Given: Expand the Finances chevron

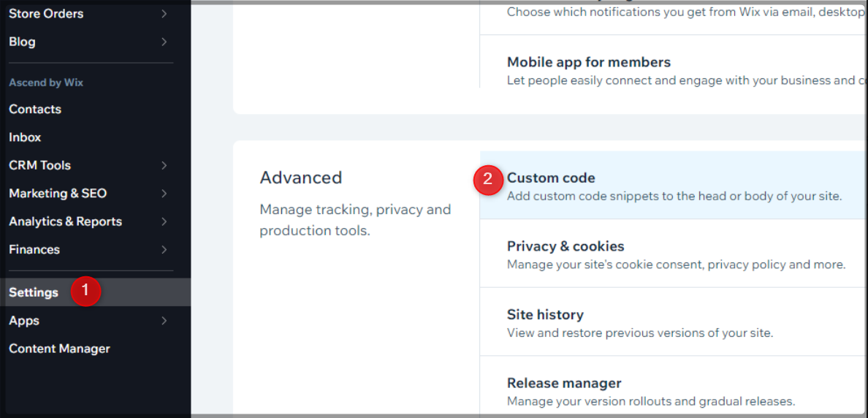Looking at the screenshot, I should point(164,250).
